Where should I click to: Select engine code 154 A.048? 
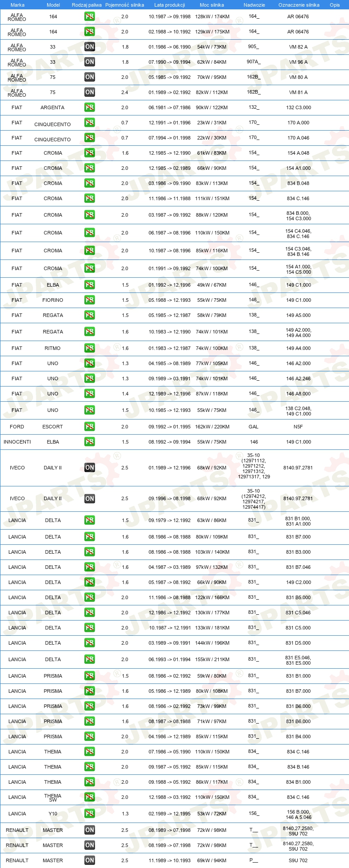(x=298, y=153)
